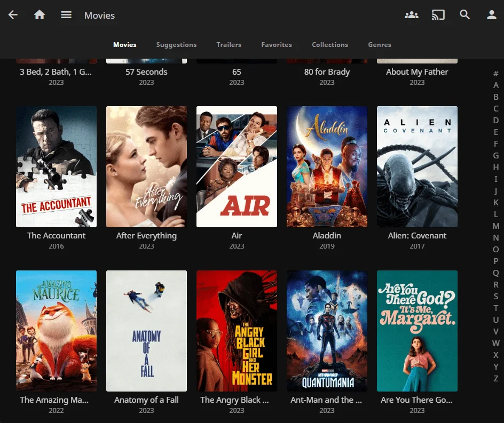Viewport: 504px width, 423px height.
Task: Open The Accountant movie poster
Action: click(x=56, y=167)
